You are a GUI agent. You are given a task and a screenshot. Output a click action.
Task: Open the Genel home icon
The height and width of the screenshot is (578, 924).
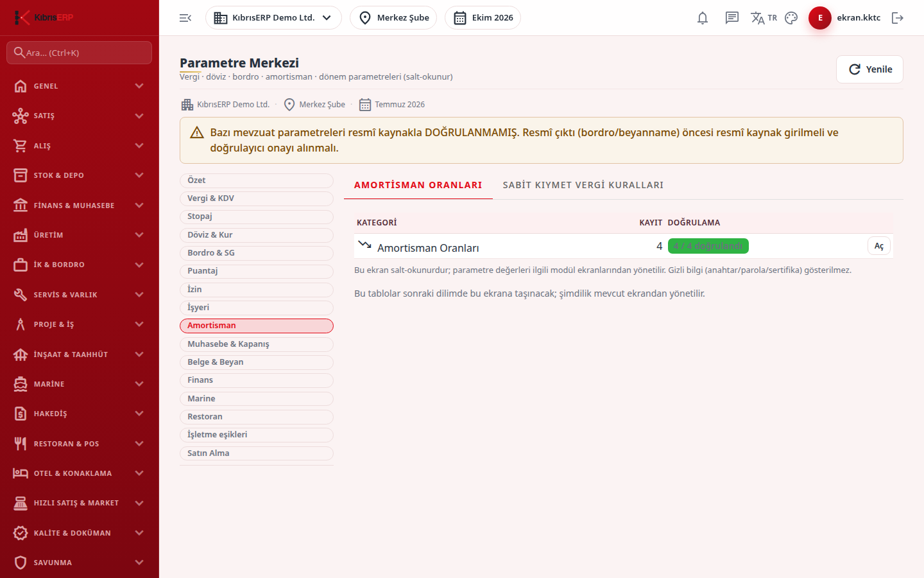point(21,86)
